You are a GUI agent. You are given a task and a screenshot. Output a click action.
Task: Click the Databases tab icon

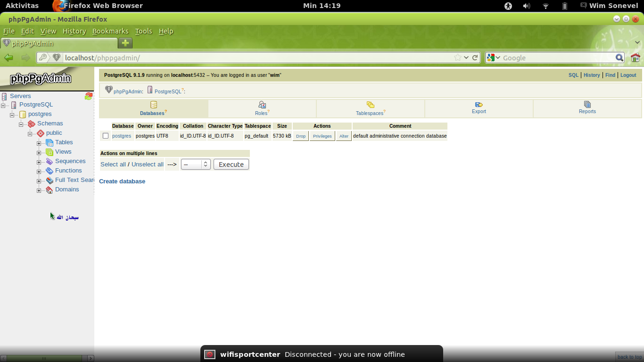(x=153, y=105)
